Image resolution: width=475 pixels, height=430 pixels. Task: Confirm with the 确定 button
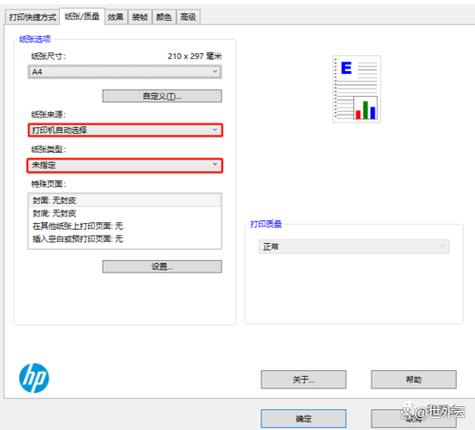pyautogui.click(x=303, y=419)
